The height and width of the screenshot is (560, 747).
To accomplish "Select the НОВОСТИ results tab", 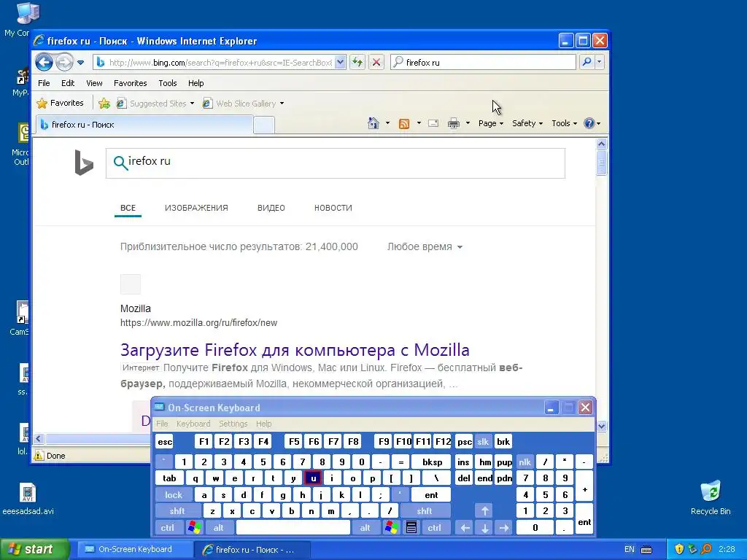I will coord(333,208).
